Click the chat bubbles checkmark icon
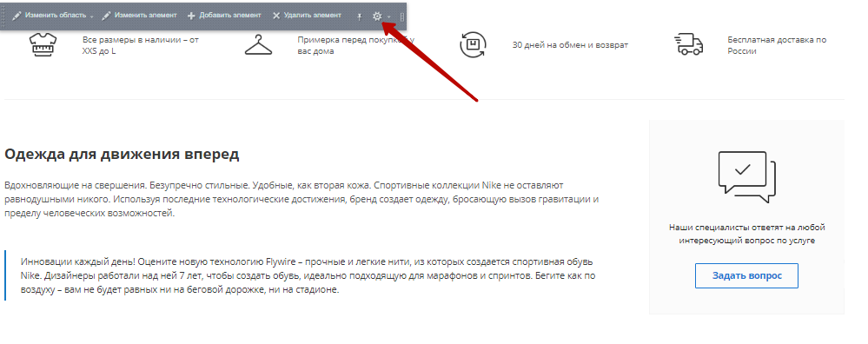 tap(746, 177)
